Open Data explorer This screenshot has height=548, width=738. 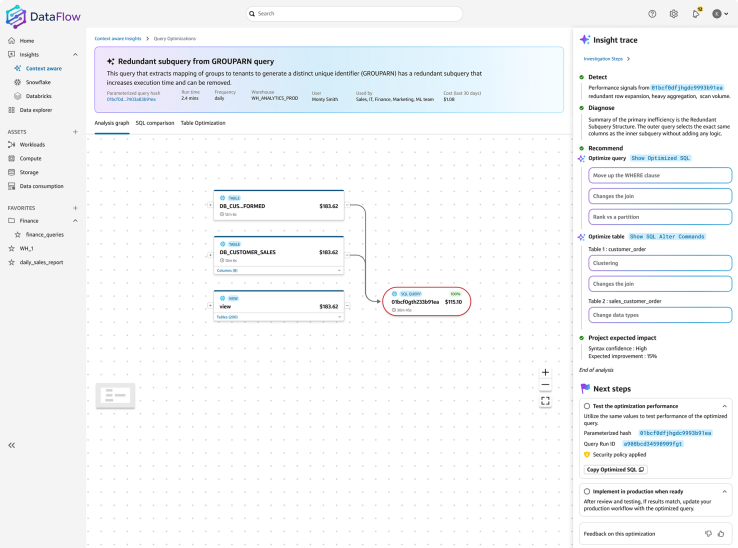[35, 110]
